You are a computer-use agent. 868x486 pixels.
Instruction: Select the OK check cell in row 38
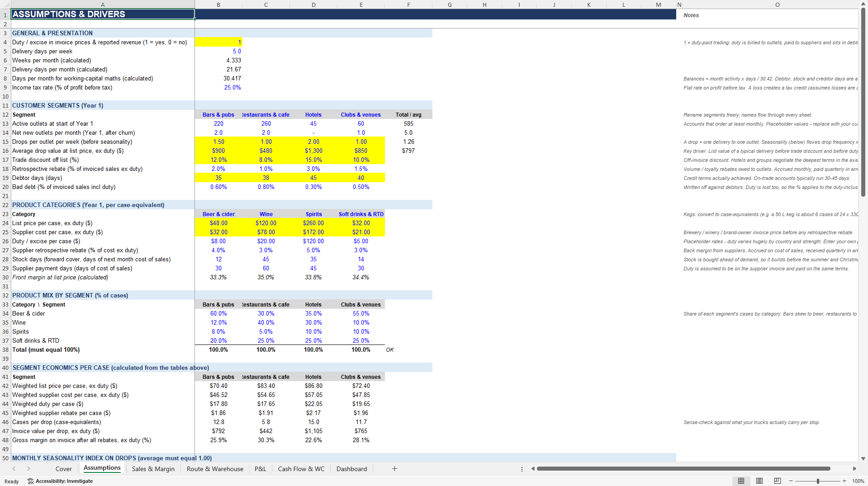click(x=408, y=349)
